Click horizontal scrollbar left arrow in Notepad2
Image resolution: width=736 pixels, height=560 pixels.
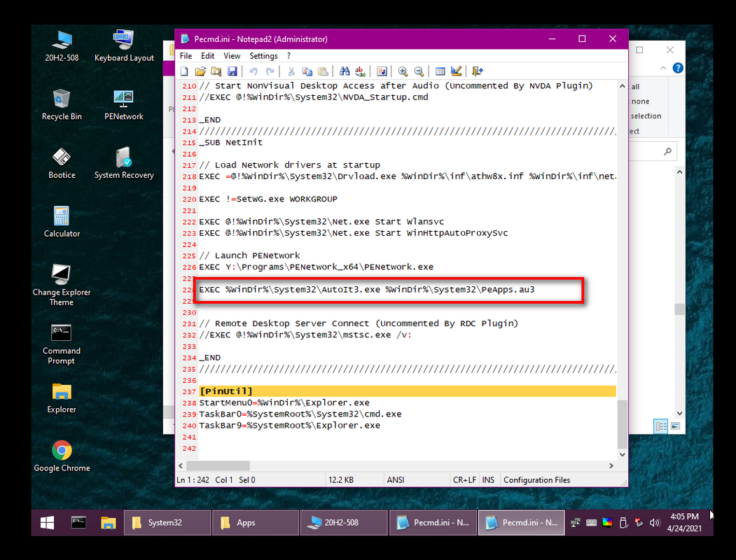[x=181, y=465]
